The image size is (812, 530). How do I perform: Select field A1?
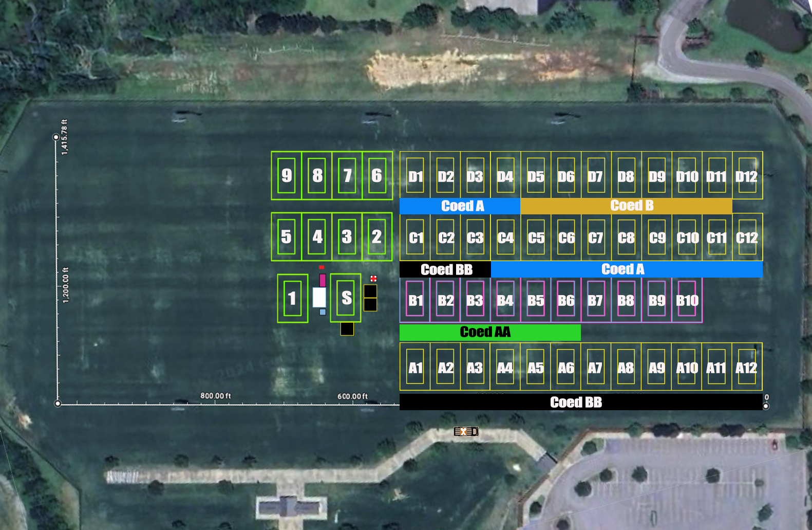pos(415,367)
